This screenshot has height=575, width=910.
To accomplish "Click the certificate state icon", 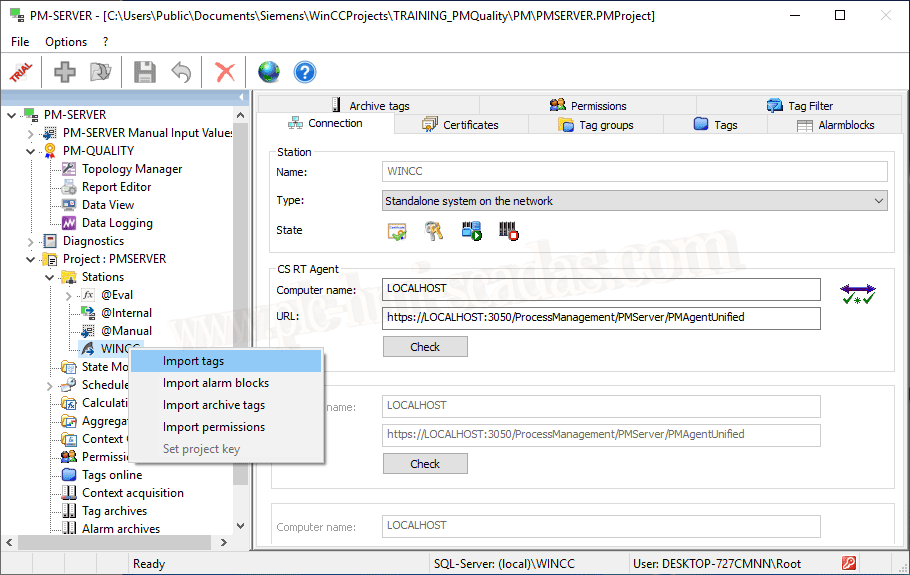I will point(397,231).
